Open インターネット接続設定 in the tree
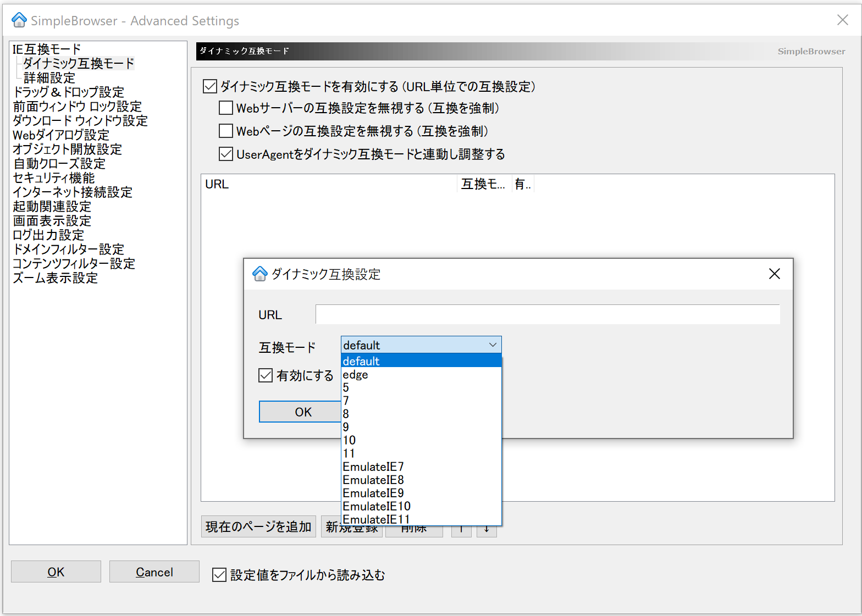This screenshot has height=616, width=862. pyautogui.click(x=73, y=192)
